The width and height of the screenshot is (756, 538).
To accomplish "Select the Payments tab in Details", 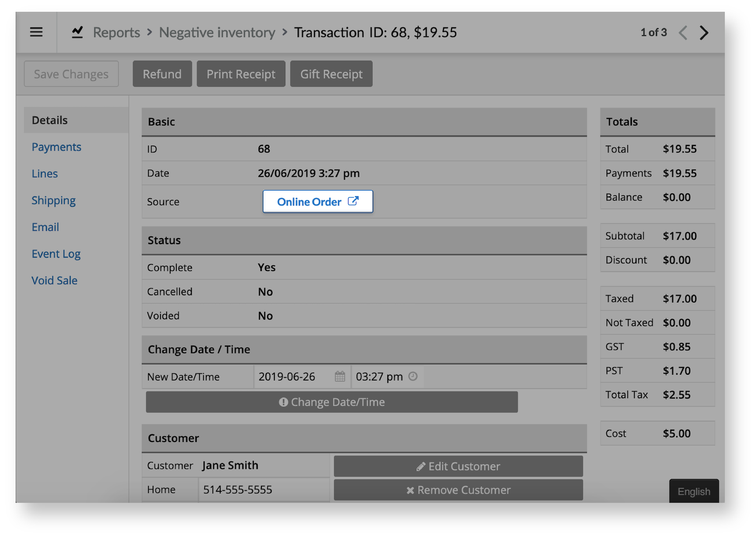I will (x=57, y=146).
